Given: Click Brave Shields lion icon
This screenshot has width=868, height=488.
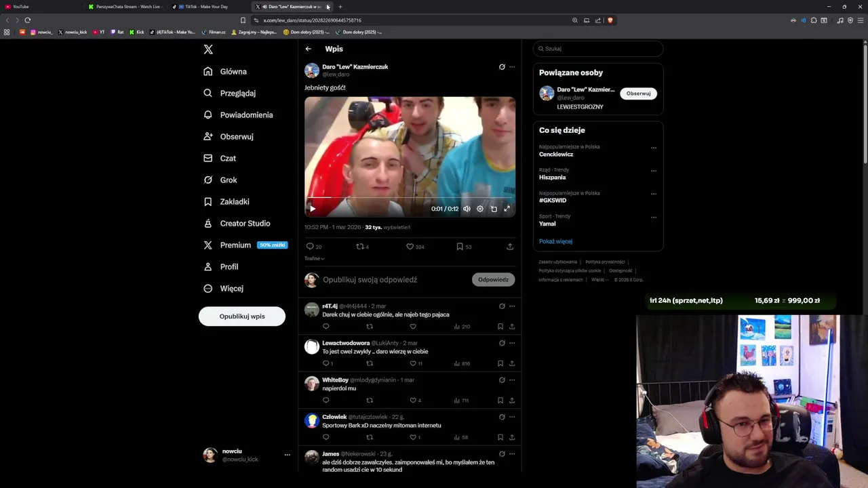Looking at the screenshot, I should [x=610, y=20].
